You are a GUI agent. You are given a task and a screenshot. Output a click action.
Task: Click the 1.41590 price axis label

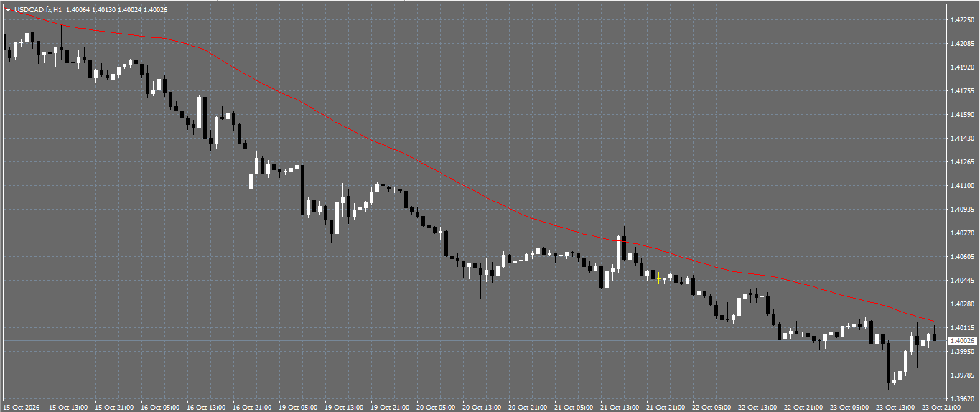(962, 115)
